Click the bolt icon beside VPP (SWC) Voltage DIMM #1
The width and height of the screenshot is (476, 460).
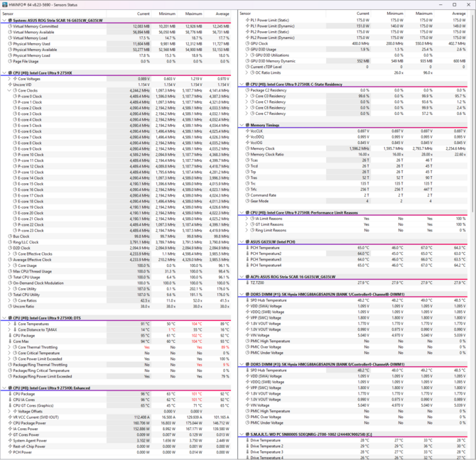(x=247, y=318)
